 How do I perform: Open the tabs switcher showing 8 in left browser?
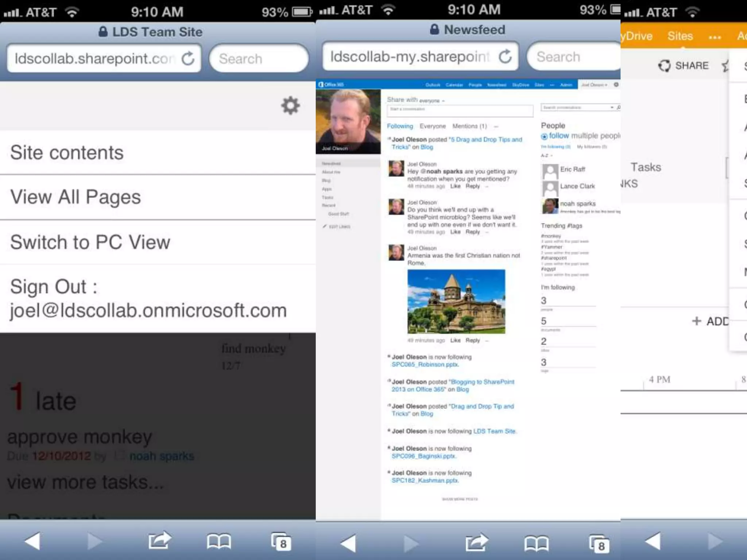(x=281, y=542)
